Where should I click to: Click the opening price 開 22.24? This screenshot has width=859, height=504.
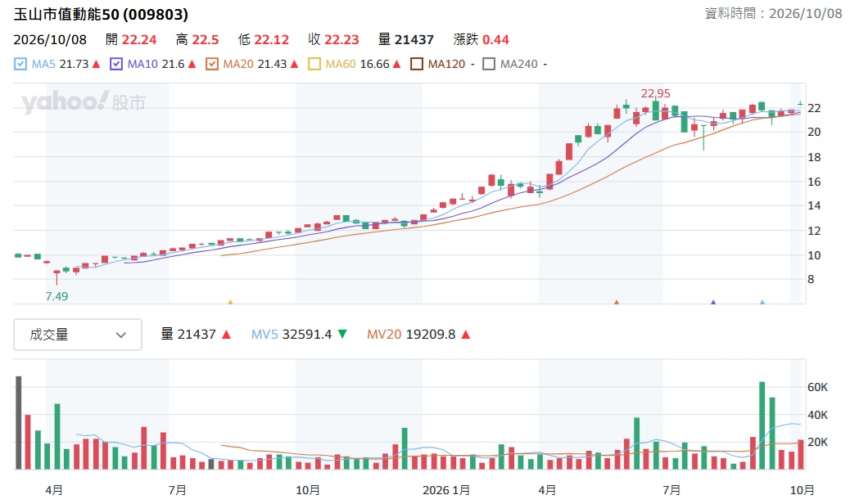tap(131, 39)
